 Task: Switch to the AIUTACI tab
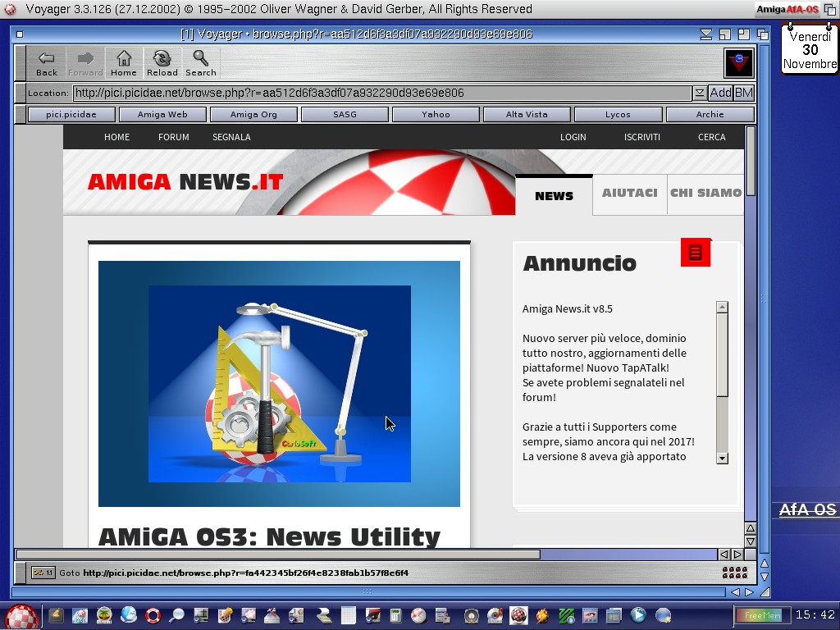pyautogui.click(x=629, y=194)
